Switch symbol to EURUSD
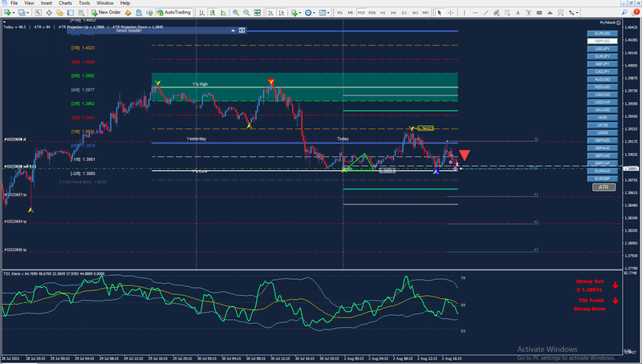 (603, 32)
